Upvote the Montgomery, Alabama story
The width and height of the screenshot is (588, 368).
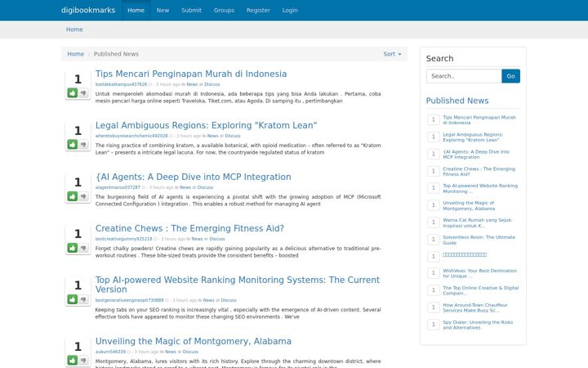(73, 360)
